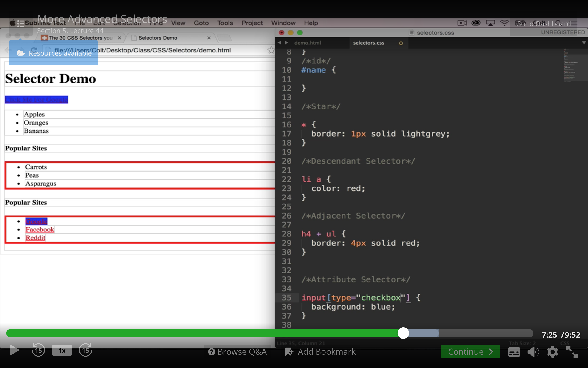Image resolution: width=588 pixels, height=368 pixels.
Task: Open the video settings gear
Action: pos(553,352)
